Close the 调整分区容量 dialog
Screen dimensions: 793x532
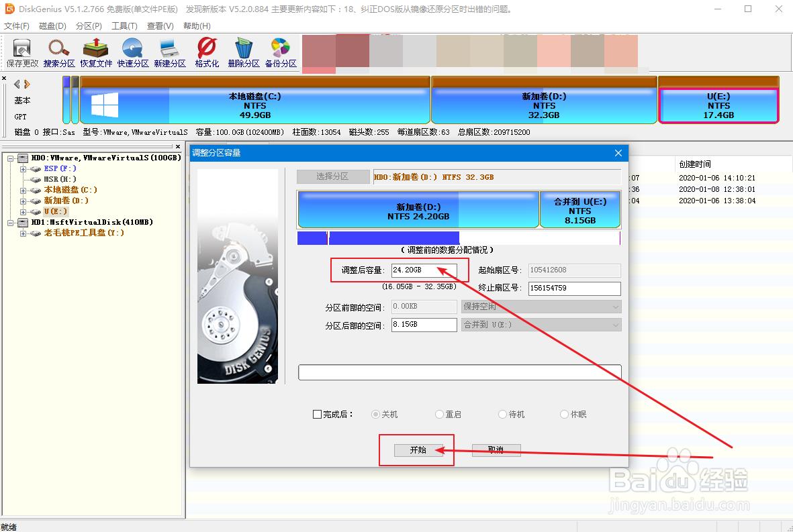pyautogui.click(x=618, y=153)
